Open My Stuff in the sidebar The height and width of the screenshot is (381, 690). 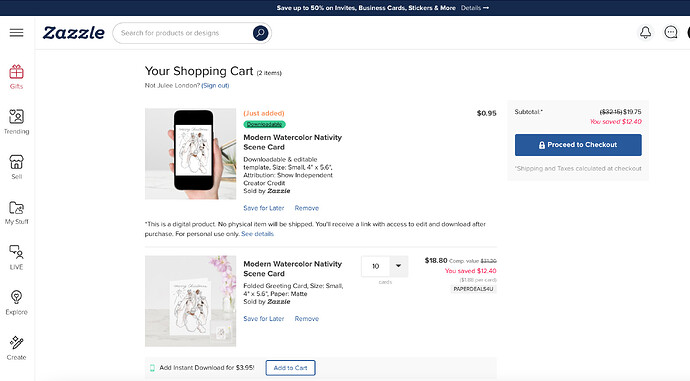(x=16, y=212)
